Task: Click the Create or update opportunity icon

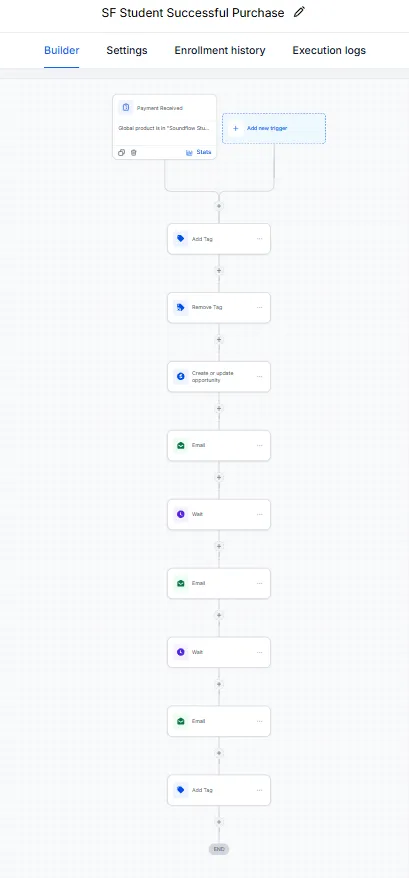Action: (x=180, y=376)
